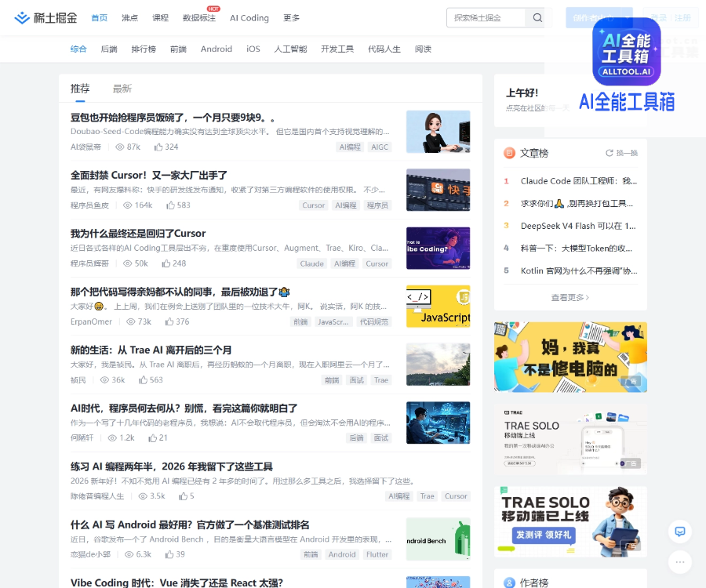The image size is (706, 588).
Task: Click author name 程序员鱼皮
Action: coord(89,205)
